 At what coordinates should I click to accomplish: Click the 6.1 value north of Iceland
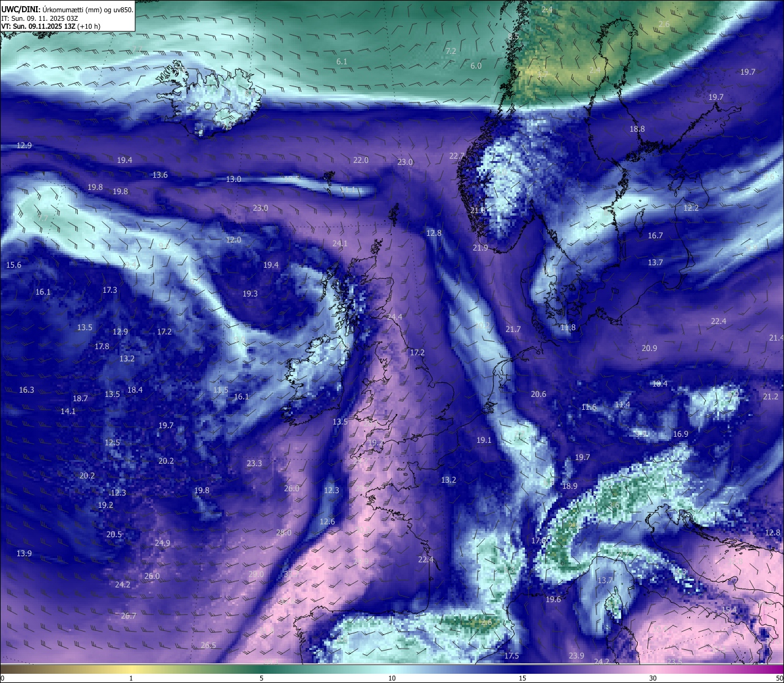pyautogui.click(x=342, y=62)
